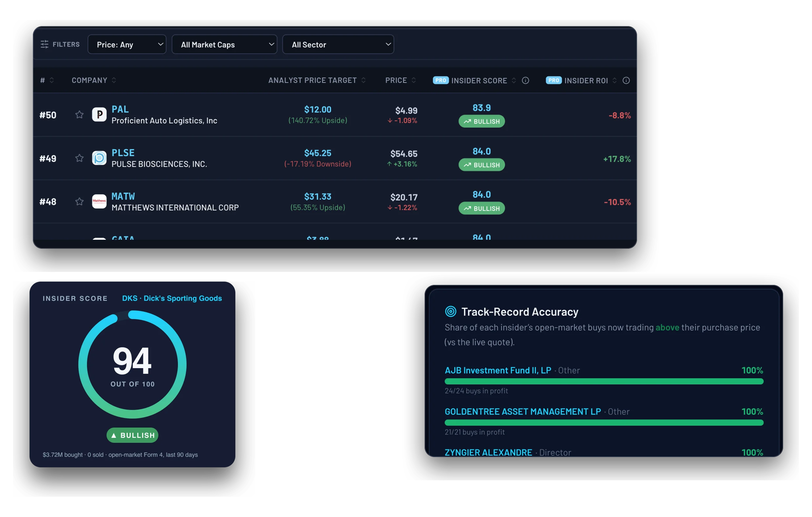Click the Matthews company logo

click(x=99, y=202)
